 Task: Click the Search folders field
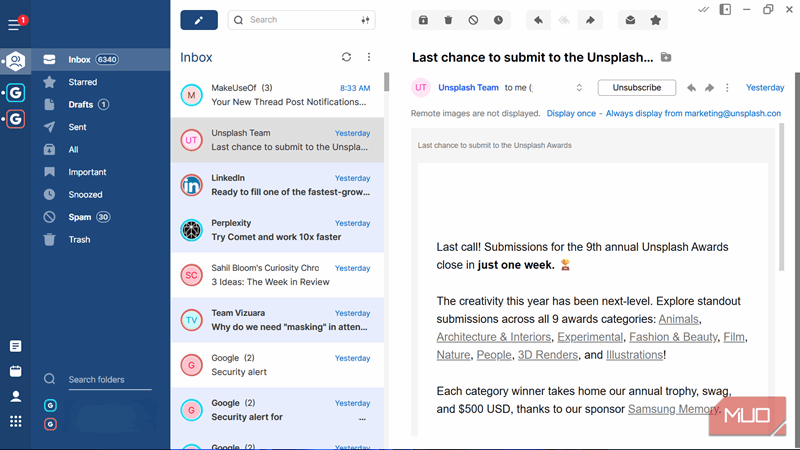[110, 380]
